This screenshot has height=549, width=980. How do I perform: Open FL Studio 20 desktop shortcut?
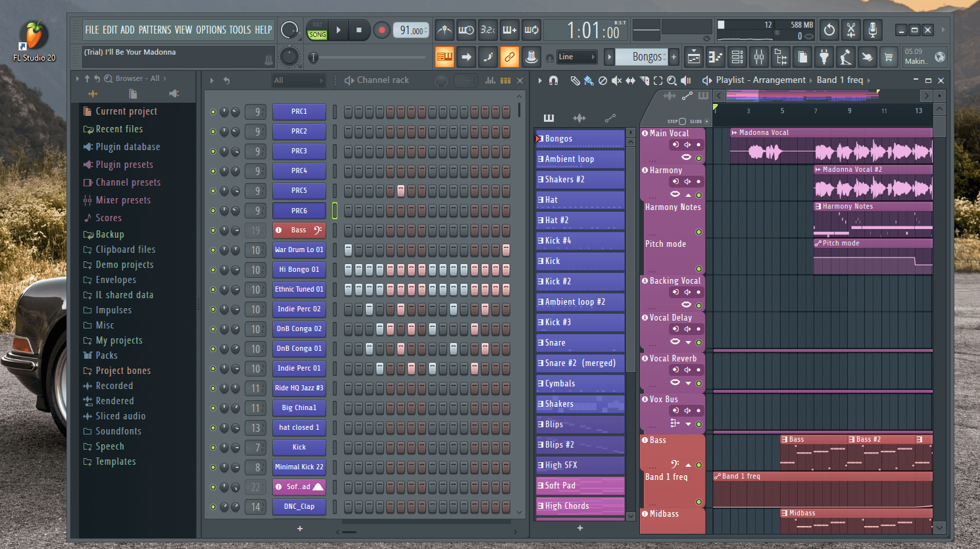click(34, 41)
